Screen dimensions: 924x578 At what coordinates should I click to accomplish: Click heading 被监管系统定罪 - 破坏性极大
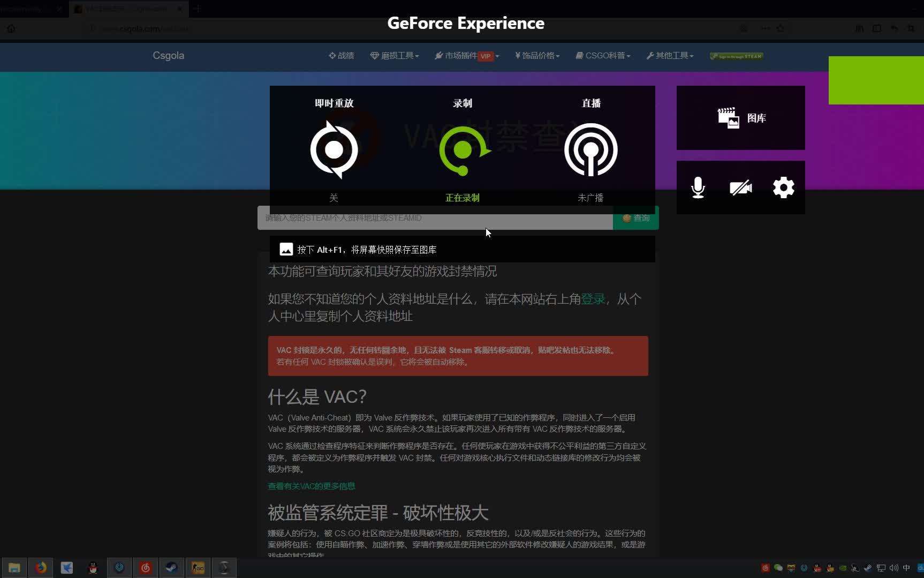point(378,513)
